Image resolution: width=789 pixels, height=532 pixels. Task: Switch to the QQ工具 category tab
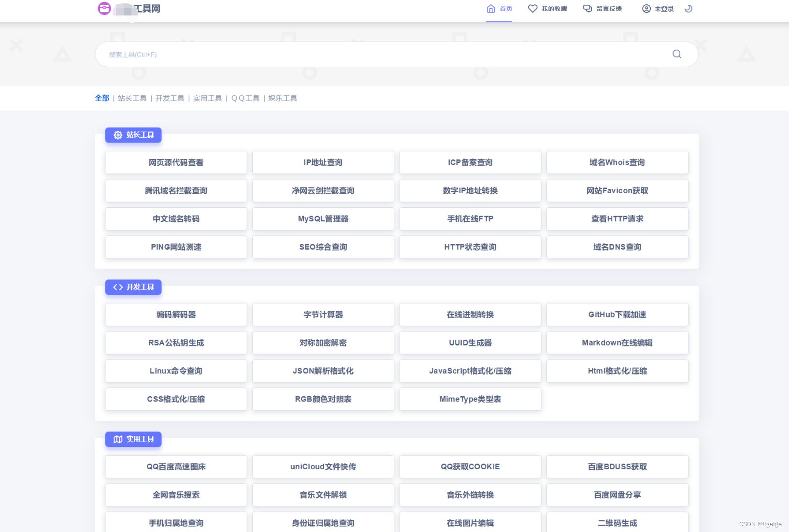[x=245, y=98]
